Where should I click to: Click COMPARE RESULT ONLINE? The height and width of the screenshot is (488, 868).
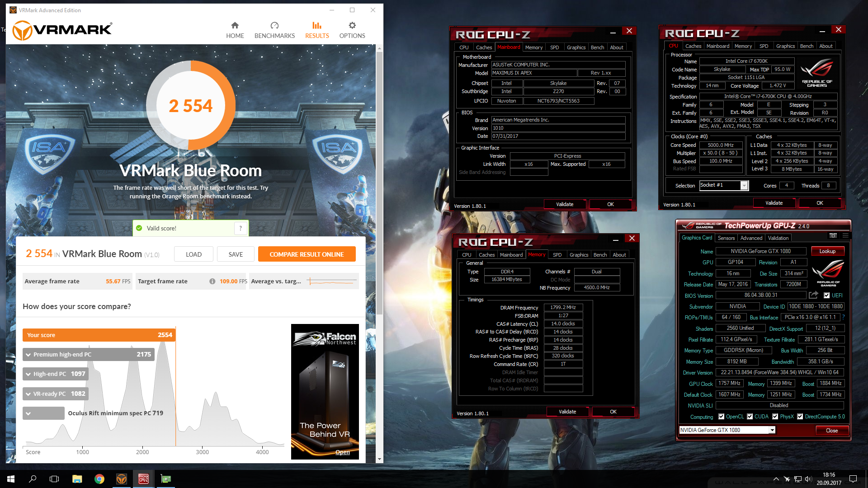(x=307, y=254)
